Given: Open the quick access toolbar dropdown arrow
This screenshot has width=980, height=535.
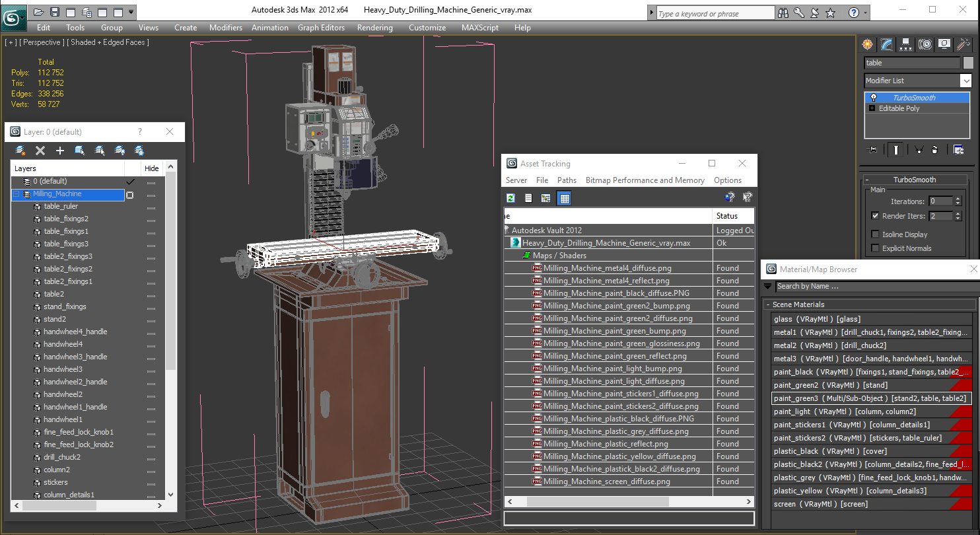Looking at the screenshot, I should (131, 12).
